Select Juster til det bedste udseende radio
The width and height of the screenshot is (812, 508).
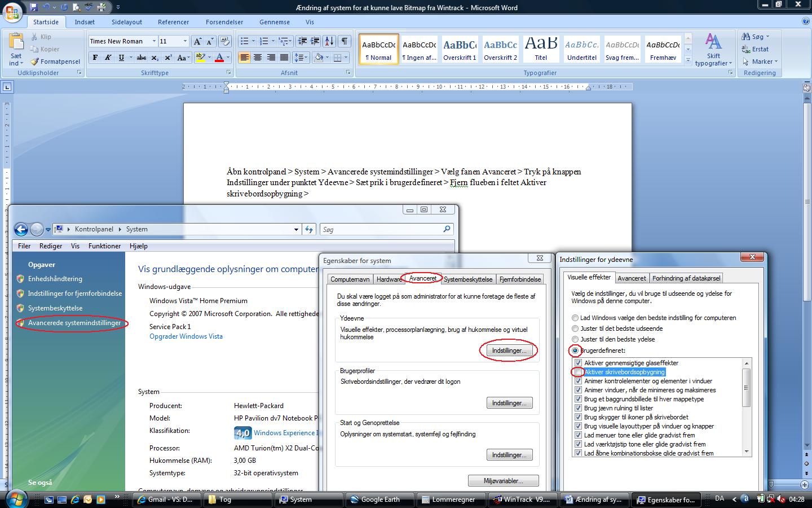[x=575, y=329]
